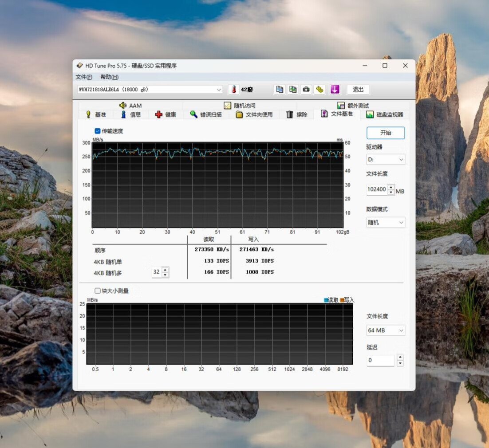Click the thermometer temperature icon
Image resolution: width=489 pixels, height=448 pixels.
(234, 90)
